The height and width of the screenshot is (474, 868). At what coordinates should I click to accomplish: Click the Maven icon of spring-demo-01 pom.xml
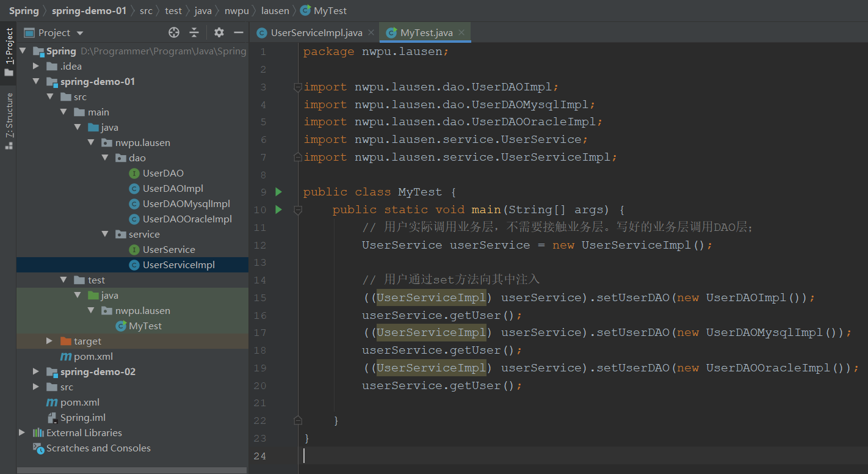point(65,357)
